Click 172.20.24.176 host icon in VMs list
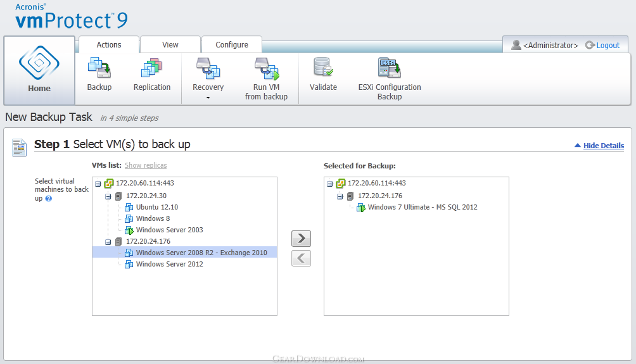636x364 pixels. click(x=118, y=242)
